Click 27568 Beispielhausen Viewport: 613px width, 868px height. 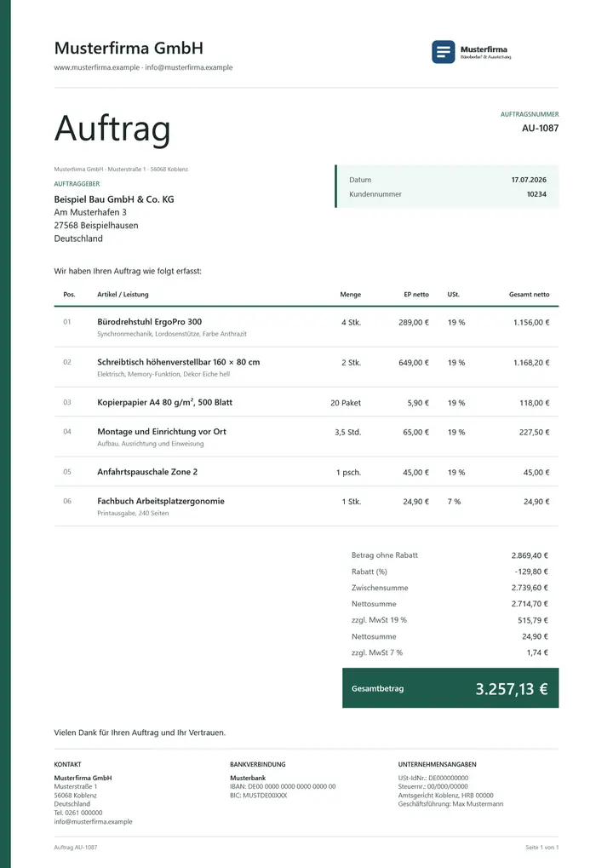[x=96, y=225]
